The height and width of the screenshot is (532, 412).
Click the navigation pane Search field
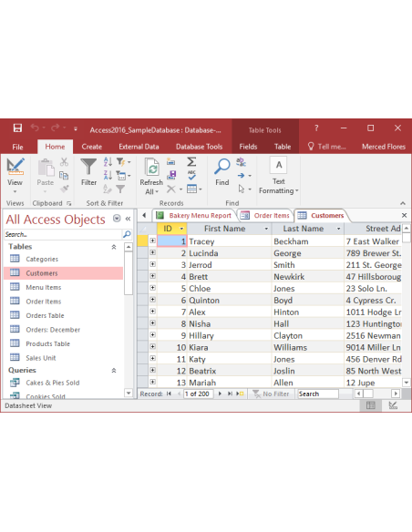coord(63,234)
